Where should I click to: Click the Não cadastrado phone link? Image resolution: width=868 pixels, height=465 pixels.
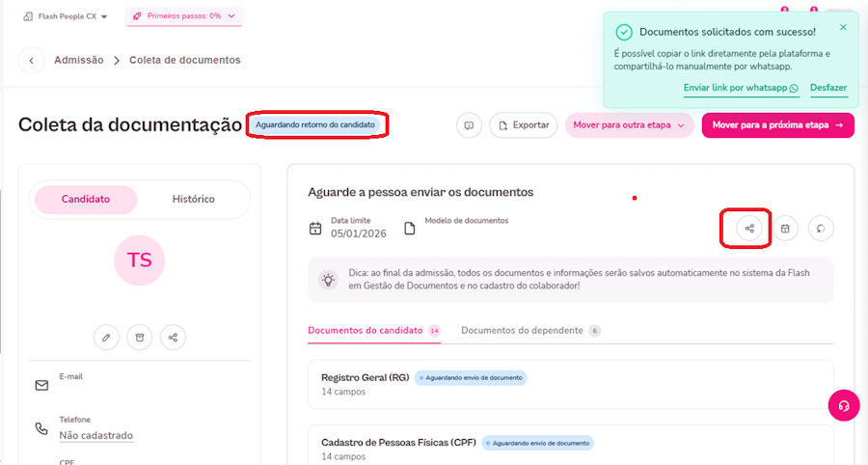pyautogui.click(x=96, y=436)
